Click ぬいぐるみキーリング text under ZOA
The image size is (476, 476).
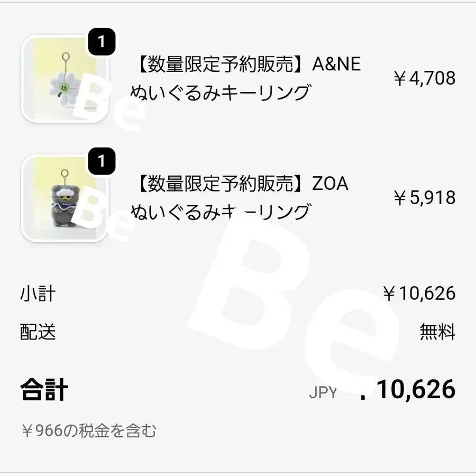pyautogui.click(x=219, y=213)
